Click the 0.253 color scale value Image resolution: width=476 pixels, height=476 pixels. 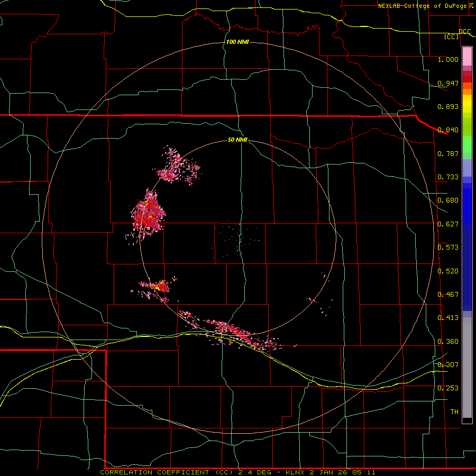[x=448, y=388]
